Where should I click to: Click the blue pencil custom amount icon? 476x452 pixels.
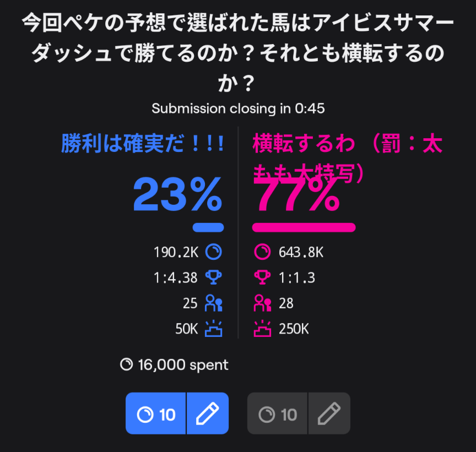pyautogui.click(x=208, y=413)
